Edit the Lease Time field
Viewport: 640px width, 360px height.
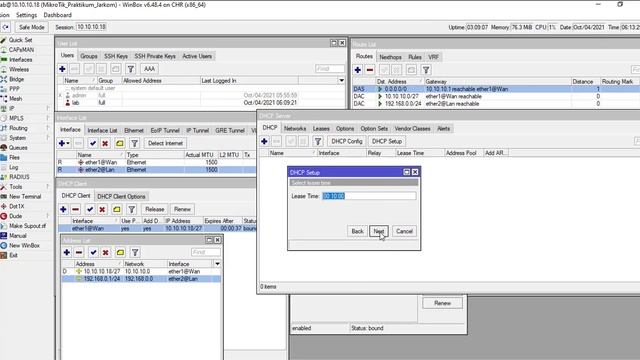pyautogui.click(x=369, y=196)
